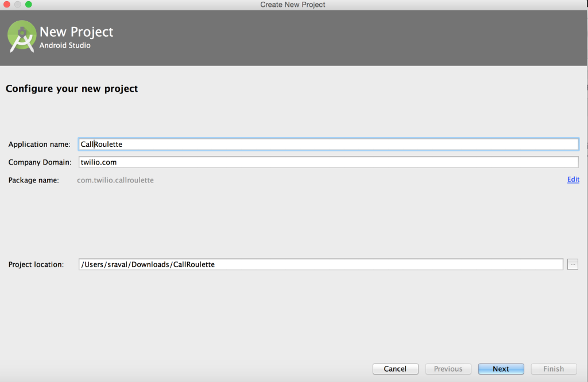Click the Android Studio logo icon
The image size is (588, 382).
coord(22,36)
